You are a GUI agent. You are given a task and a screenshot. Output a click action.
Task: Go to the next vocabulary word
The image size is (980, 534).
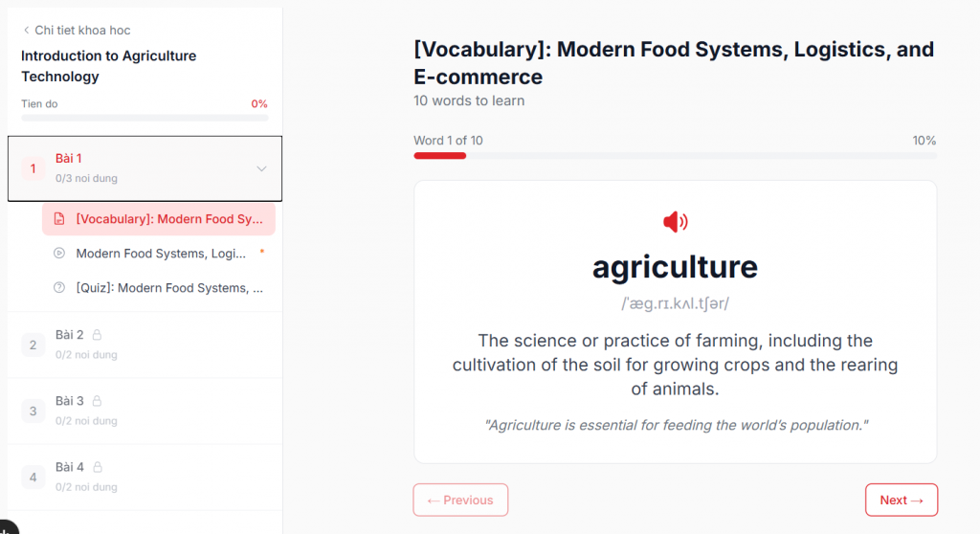[901, 500]
